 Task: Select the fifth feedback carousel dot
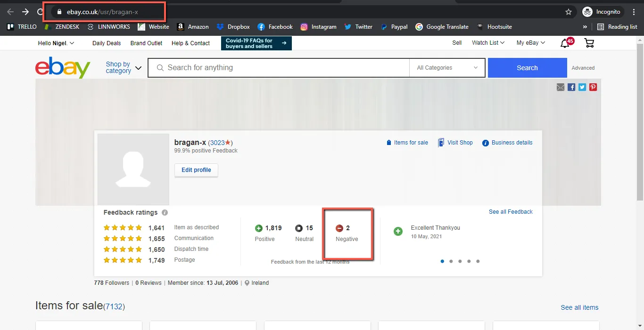(x=478, y=261)
